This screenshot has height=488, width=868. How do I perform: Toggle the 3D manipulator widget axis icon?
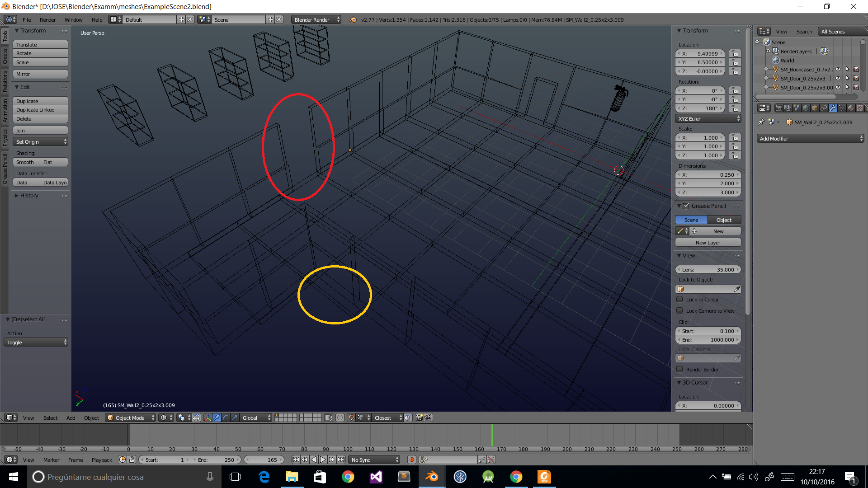[x=208, y=418]
